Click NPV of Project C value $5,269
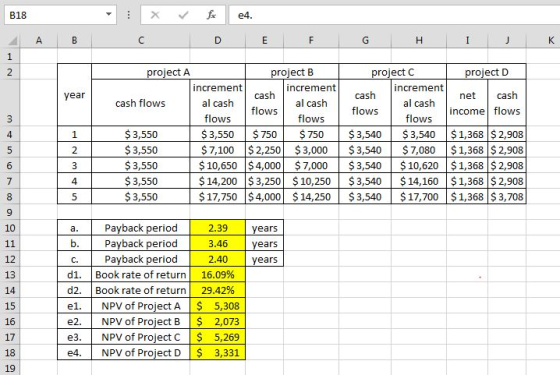Viewport: 560px width, 375px height. (x=218, y=337)
